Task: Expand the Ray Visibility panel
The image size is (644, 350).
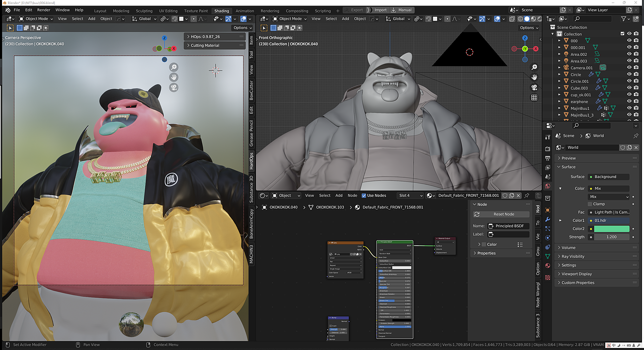Action: click(596, 256)
